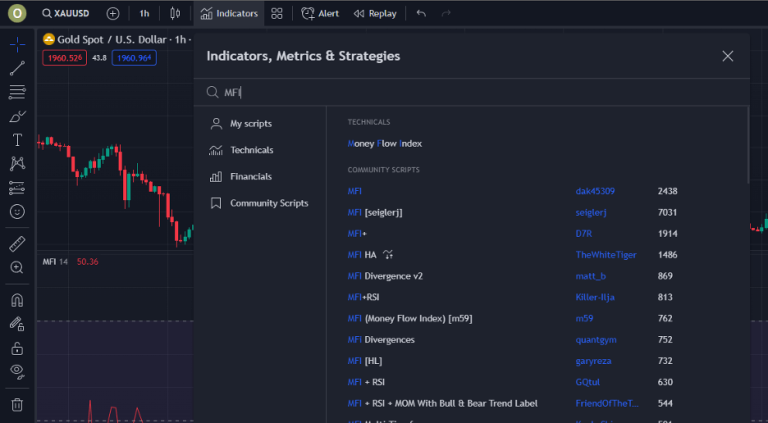The image size is (768, 423).
Task: Open the text annotation tool
Action: point(17,140)
